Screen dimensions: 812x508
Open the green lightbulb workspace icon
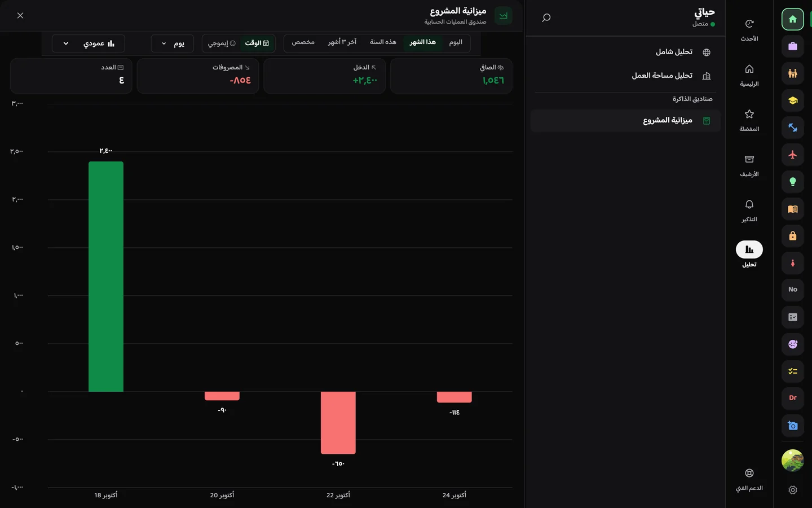click(792, 182)
